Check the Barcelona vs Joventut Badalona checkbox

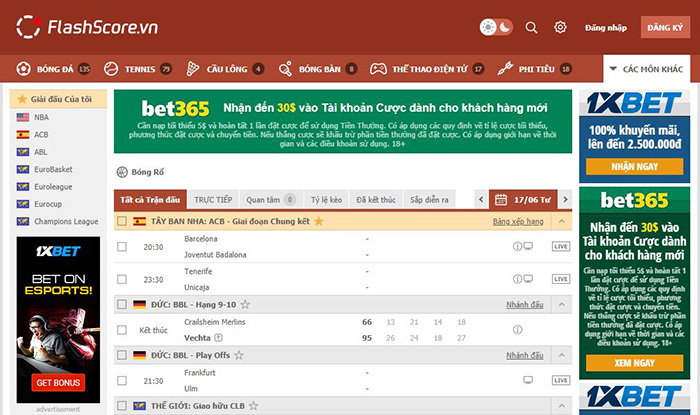[x=122, y=247]
